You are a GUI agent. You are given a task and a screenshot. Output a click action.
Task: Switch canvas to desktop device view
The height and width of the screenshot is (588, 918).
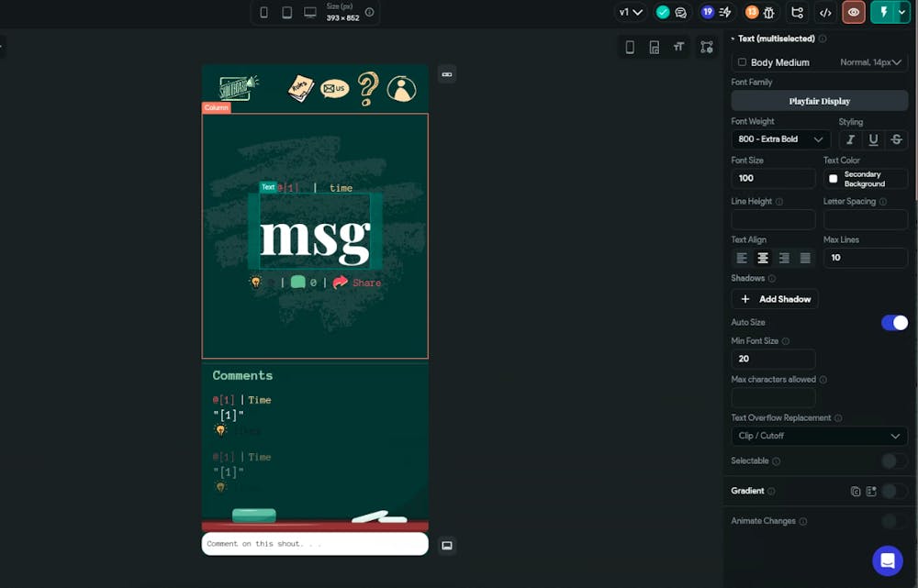coord(310,13)
